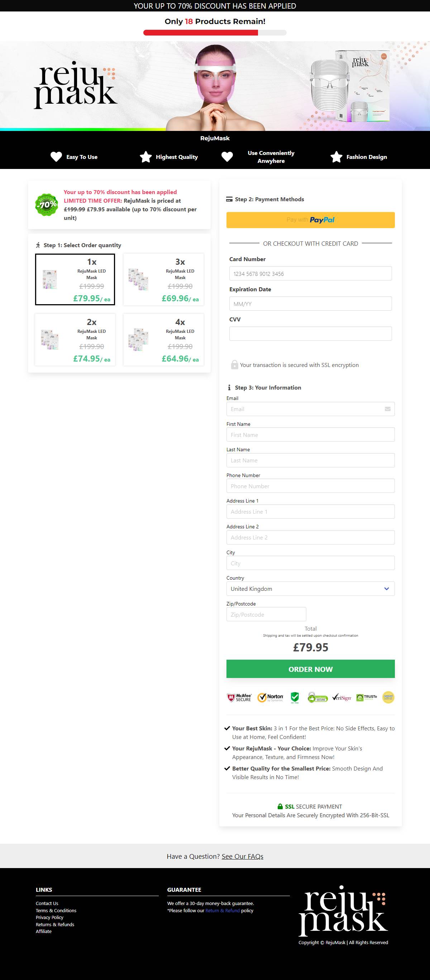Open the Country dropdown showing United Kingdom
430x980 pixels.
[311, 589]
